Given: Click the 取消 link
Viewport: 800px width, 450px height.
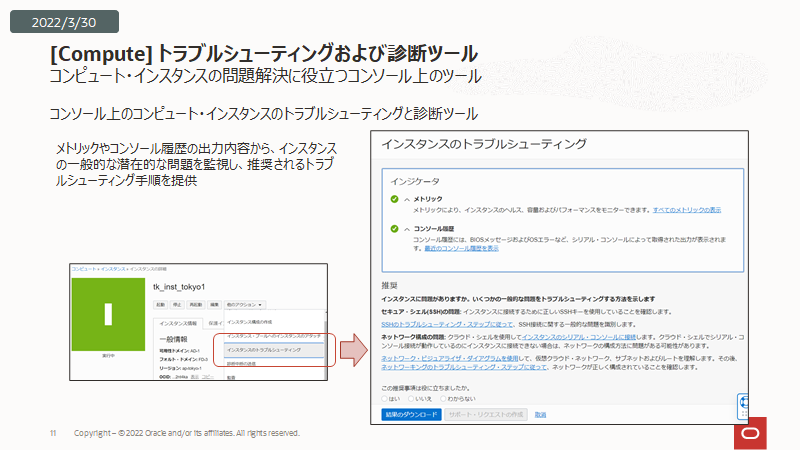Looking at the screenshot, I should (x=540, y=415).
